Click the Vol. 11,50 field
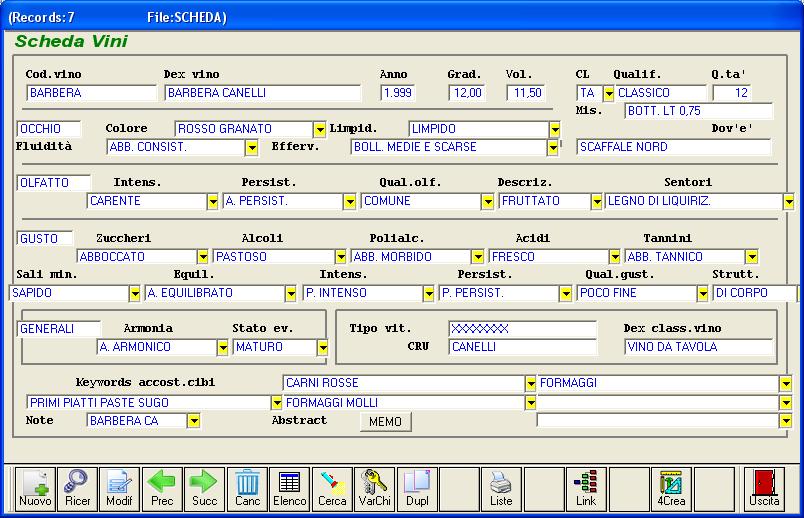This screenshot has width=804, height=518. point(525,93)
